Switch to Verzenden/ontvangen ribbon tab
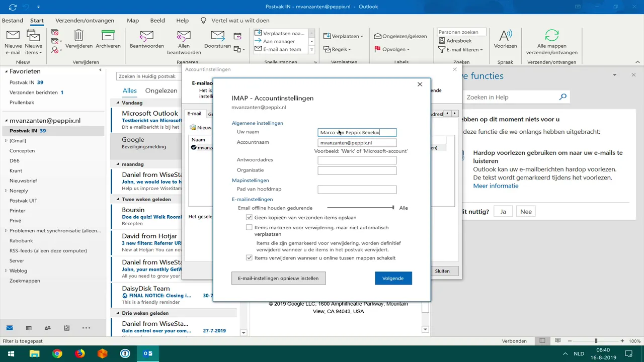This screenshot has width=644, height=362. click(85, 21)
